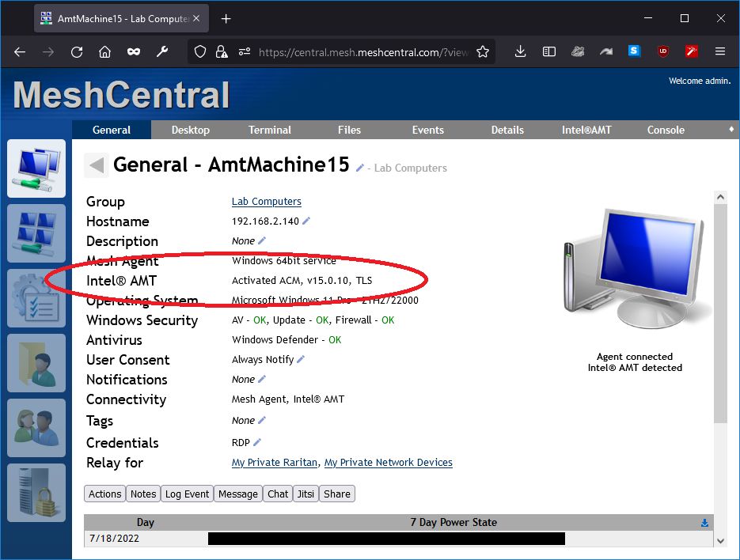Edit the hostname with pencil icon

(x=306, y=221)
